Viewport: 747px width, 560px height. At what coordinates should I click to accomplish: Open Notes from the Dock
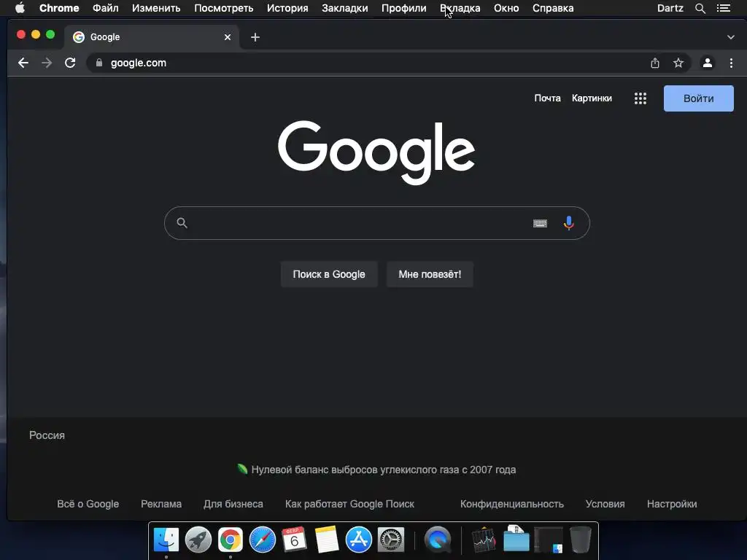coord(327,540)
